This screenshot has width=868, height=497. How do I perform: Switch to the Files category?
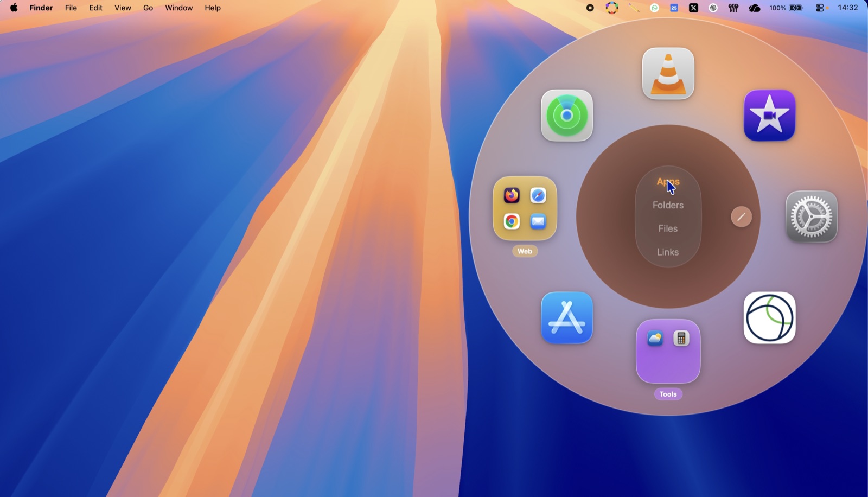(x=668, y=228)
